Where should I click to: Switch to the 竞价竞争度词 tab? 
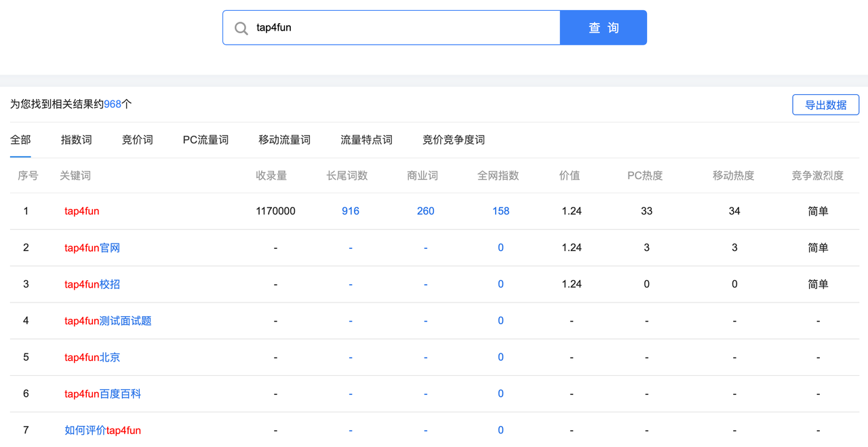tap(454, 140)
